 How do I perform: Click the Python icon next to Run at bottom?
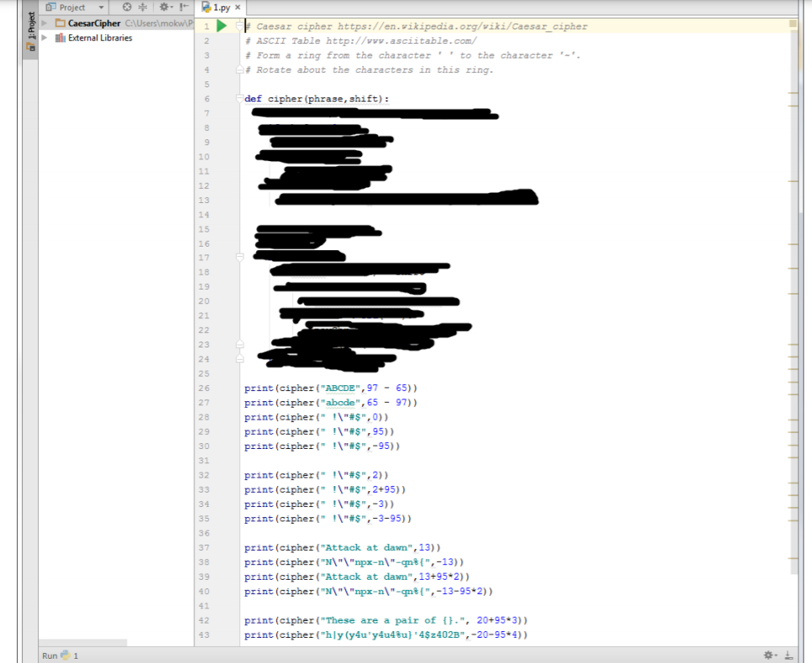coord(63,655)
